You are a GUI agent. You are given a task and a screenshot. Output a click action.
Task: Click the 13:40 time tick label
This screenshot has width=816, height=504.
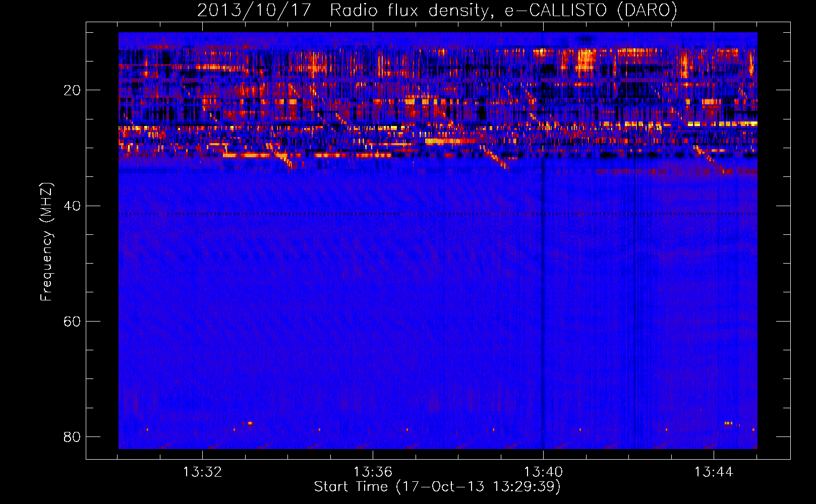543,472
